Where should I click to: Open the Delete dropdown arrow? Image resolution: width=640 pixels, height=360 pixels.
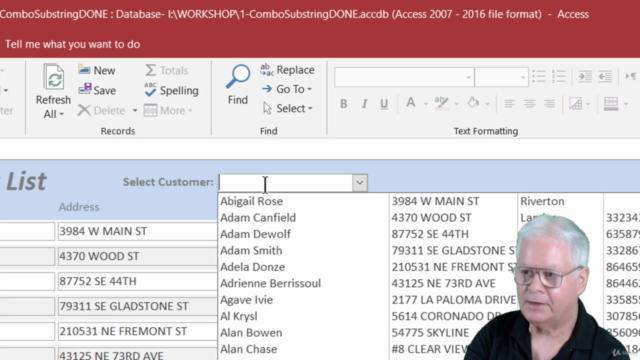click(x=135, y=111)
